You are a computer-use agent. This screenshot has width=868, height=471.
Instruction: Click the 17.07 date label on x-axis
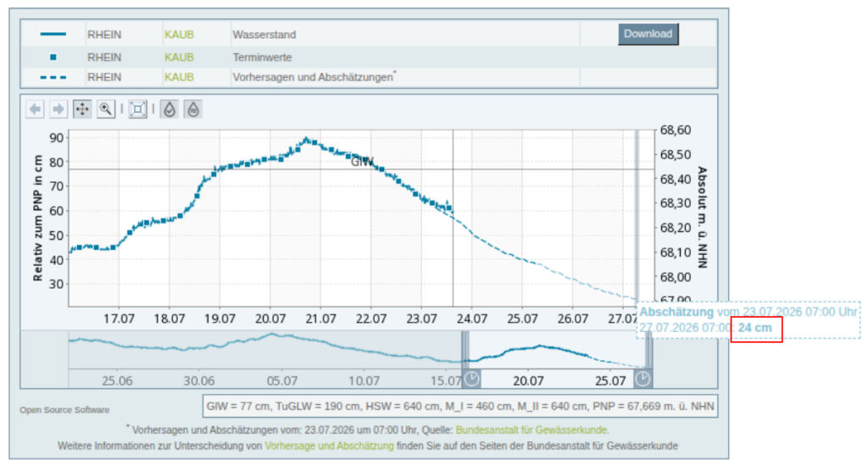pyautogui.click(x=119, y=319)
